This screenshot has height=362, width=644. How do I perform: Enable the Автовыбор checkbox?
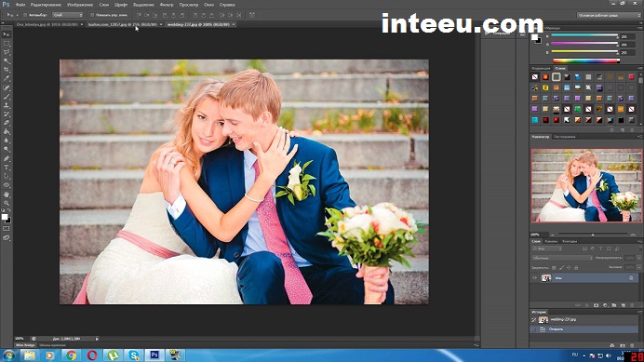(x=25, y=15)
